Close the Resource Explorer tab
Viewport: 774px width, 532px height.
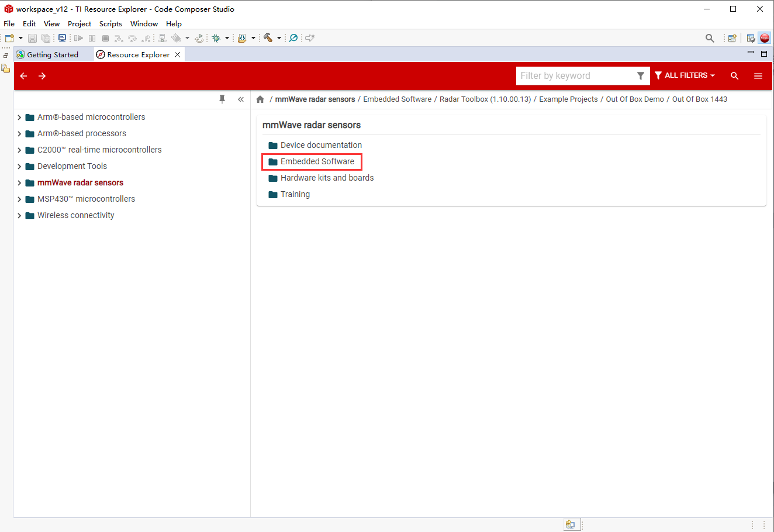coord(177,54)
